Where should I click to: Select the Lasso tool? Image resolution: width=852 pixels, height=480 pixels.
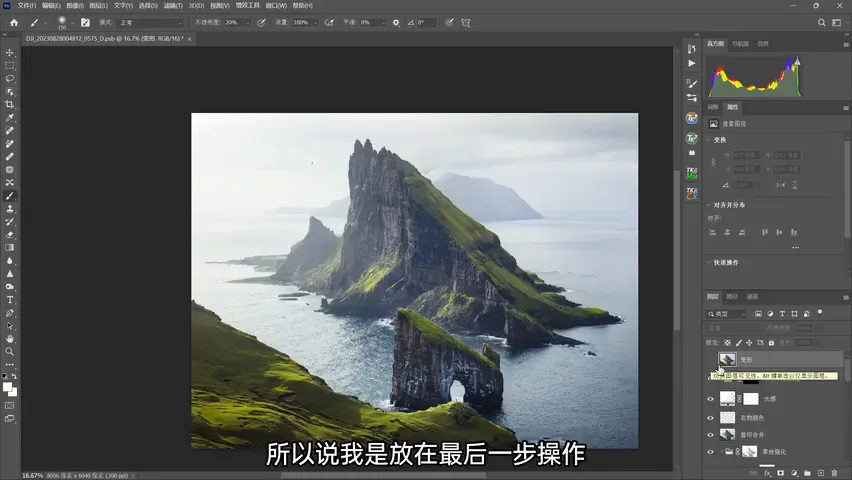pos(10,79)
